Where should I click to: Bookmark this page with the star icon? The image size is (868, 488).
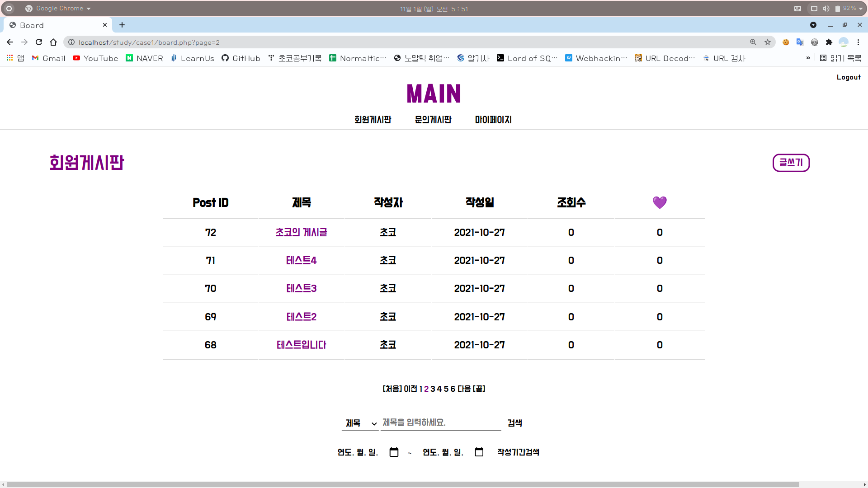pyautogui.click(x=768, y=42)
